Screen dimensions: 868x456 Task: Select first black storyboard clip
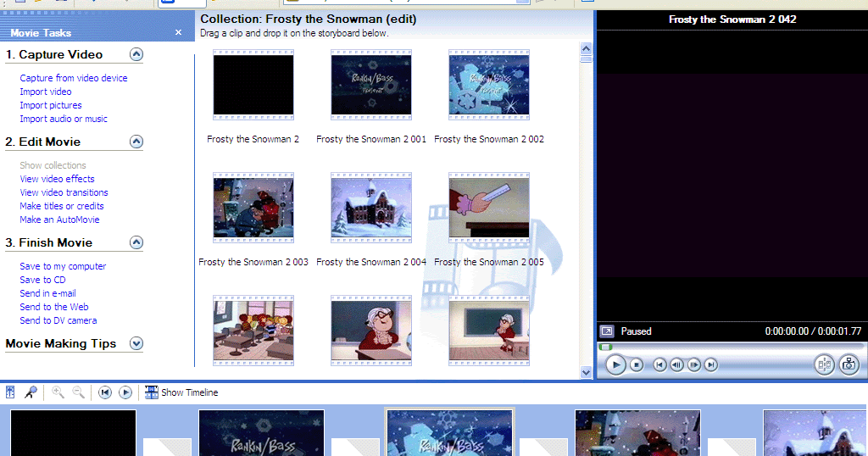coord(73,433)
